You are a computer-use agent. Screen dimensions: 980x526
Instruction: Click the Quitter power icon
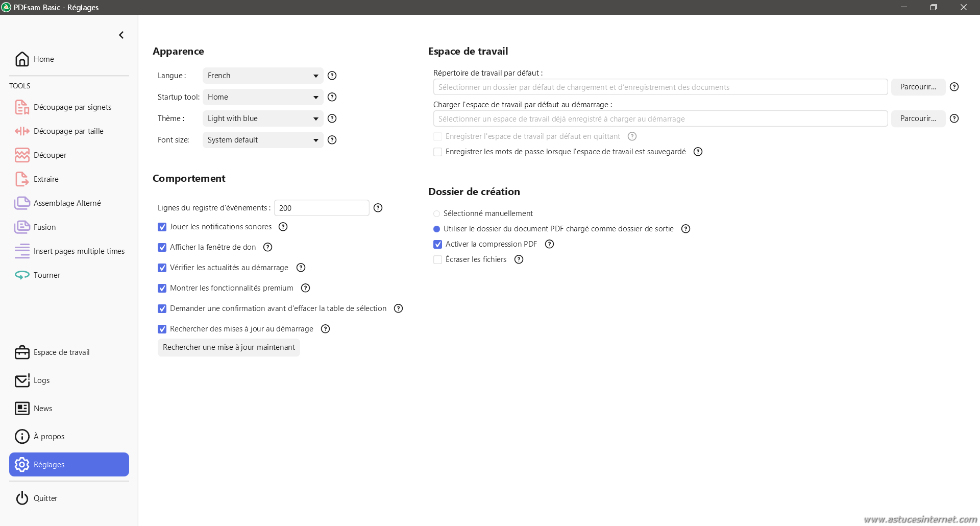point(22,498)
